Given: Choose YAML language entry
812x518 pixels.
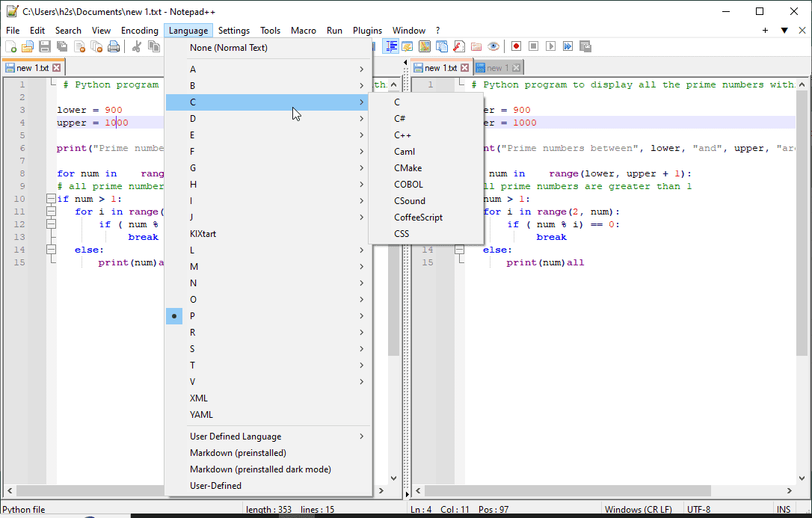Looking at the screenshot, I should coord(268,415).
